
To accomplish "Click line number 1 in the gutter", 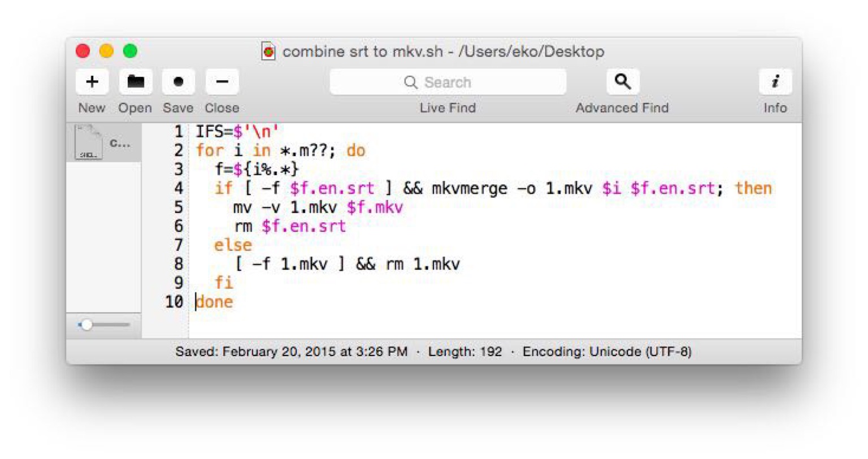I will tap(179, 132).
